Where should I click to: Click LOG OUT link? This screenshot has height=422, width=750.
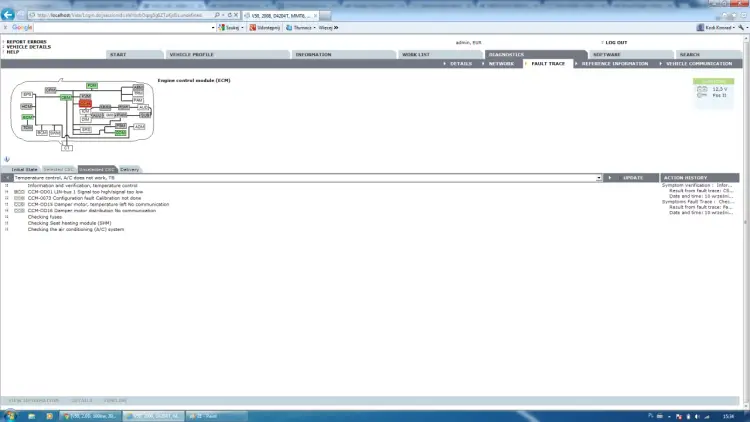[616, 43]
